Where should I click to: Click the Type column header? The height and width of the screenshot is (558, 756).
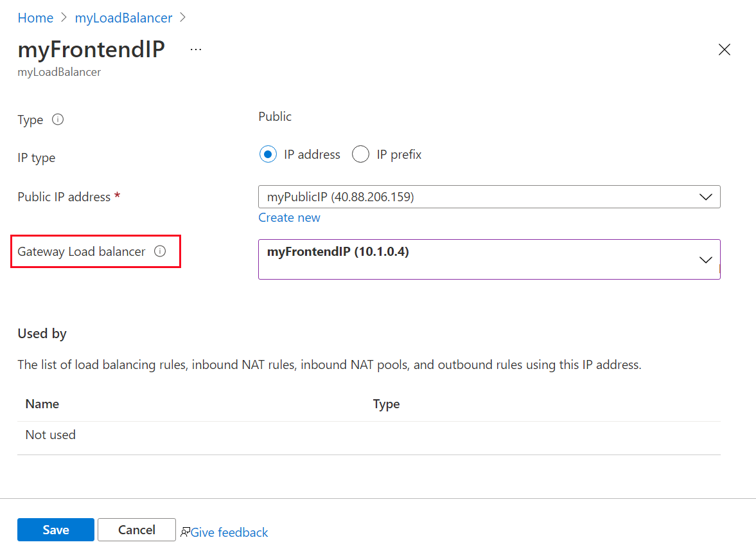click(386, 404)
